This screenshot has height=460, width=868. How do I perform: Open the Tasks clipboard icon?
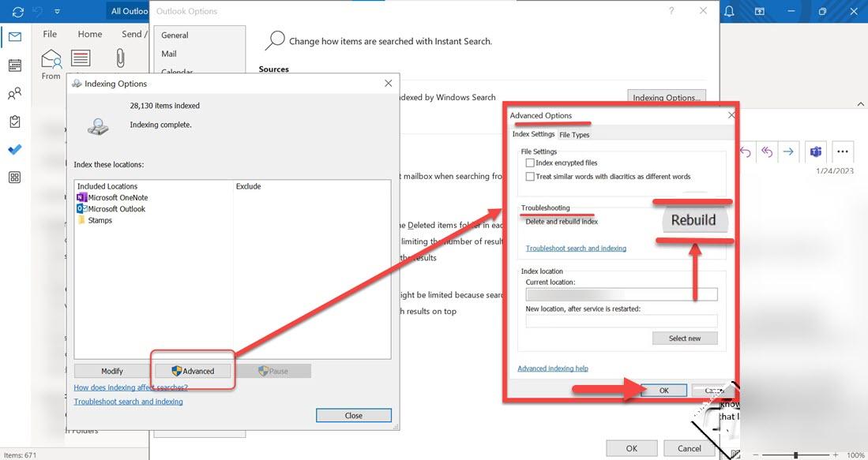tap(15, 121)
